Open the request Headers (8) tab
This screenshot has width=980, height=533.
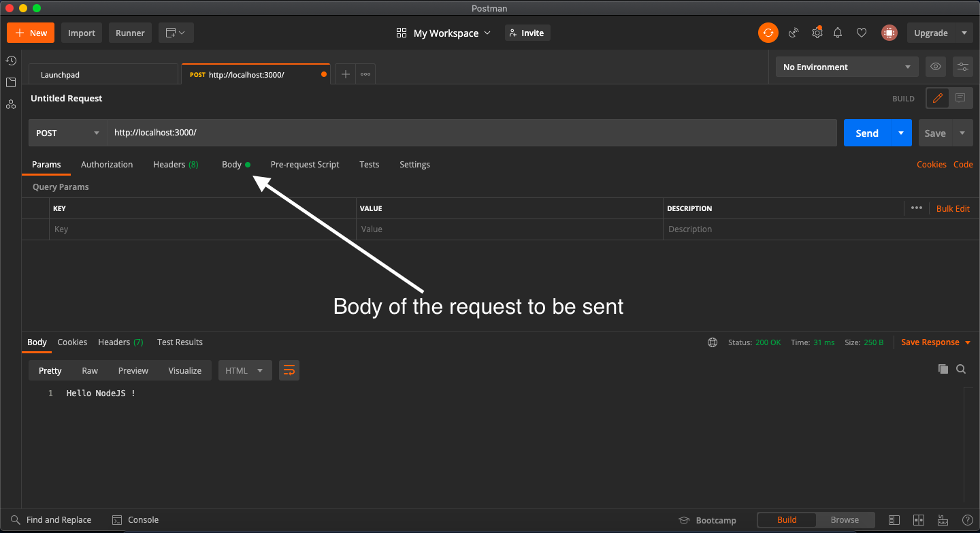click(176, 164)
